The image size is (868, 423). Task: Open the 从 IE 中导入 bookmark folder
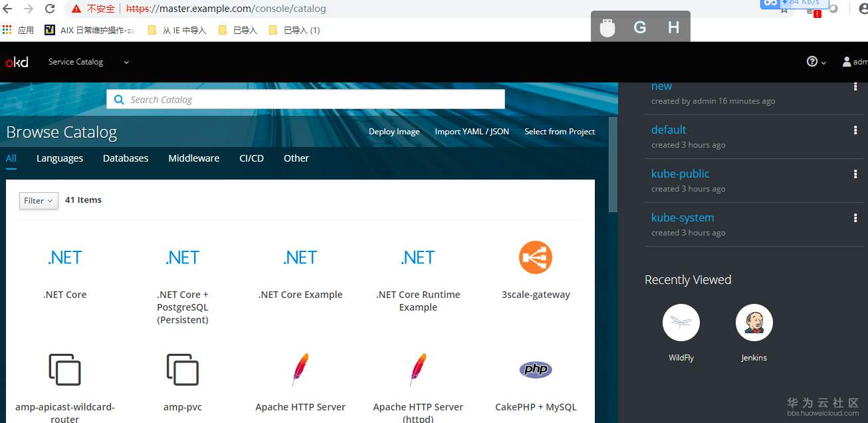[177, 30]
